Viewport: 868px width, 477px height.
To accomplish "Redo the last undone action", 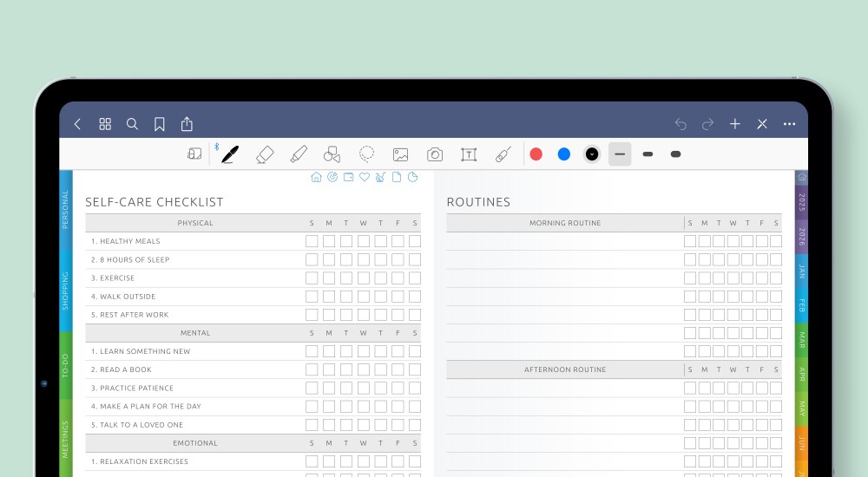I will pos(707,124).
